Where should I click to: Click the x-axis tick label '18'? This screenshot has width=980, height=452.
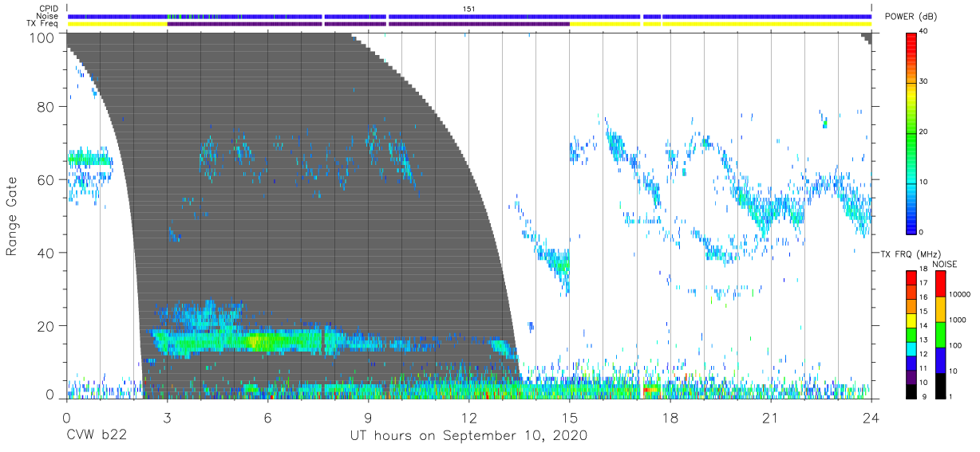point(670,418)
